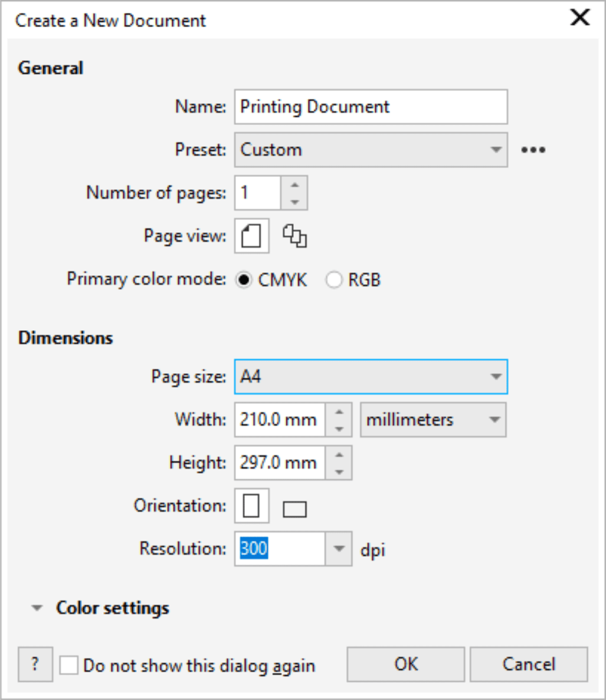Click the help question mark button
Viewport: 606px width, 700px height.
click(x=35, y=664)
